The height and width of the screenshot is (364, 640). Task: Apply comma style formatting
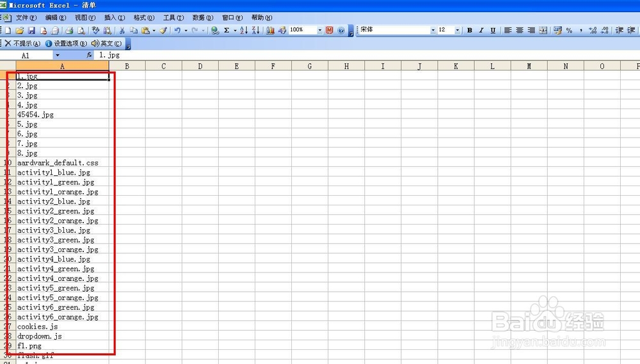click(x=581, y=30)
